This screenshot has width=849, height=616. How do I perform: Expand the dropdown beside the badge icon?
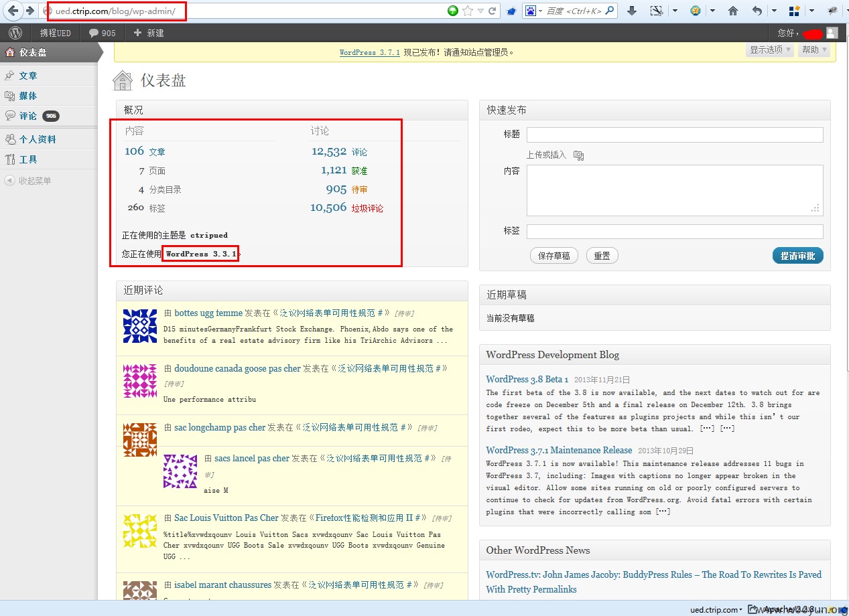click(713, 11)
